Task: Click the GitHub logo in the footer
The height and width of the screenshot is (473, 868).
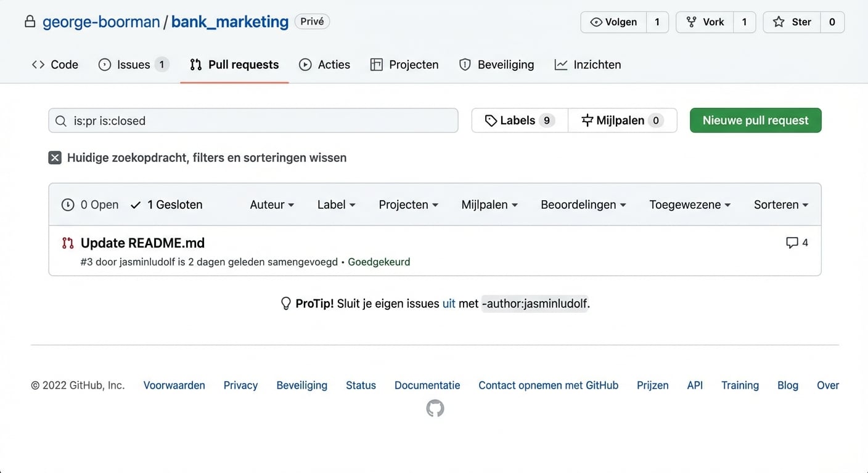Action: (x=435, y=408)
